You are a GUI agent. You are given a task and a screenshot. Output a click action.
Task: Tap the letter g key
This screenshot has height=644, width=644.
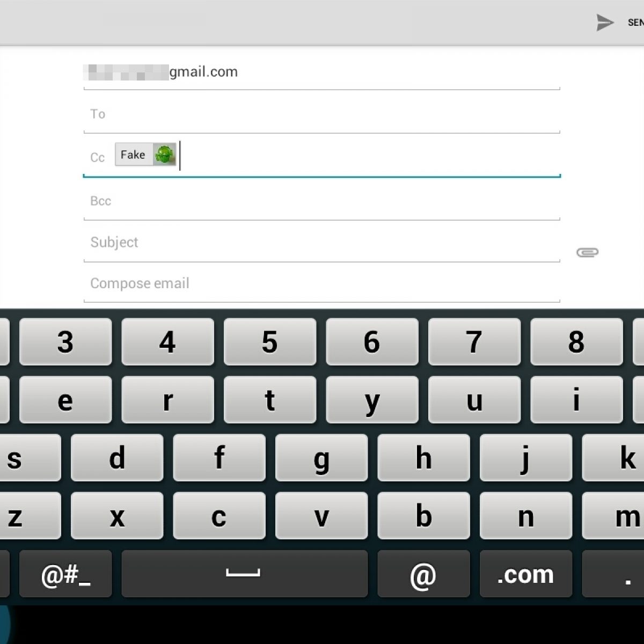click(x=321, y=458)
